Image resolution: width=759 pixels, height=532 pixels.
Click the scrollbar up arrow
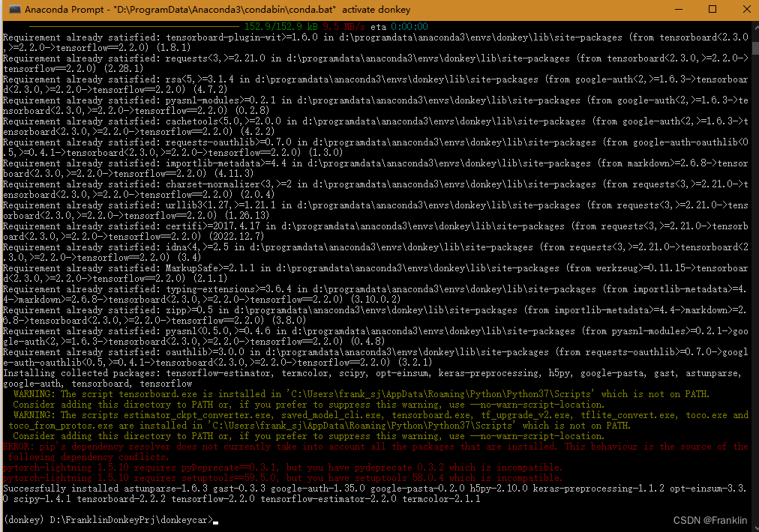tap(753, 26)
